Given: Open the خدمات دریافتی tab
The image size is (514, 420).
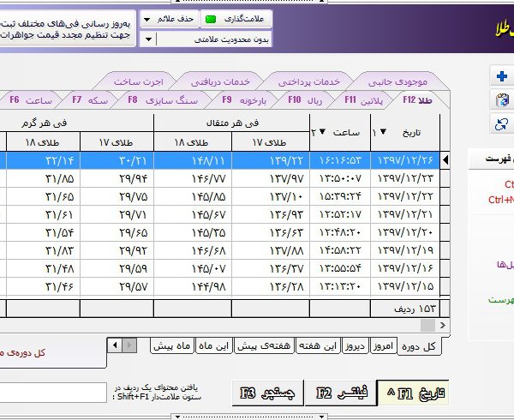Looking at the screenshot, I should pyautogui.click(x=220, y=81).
